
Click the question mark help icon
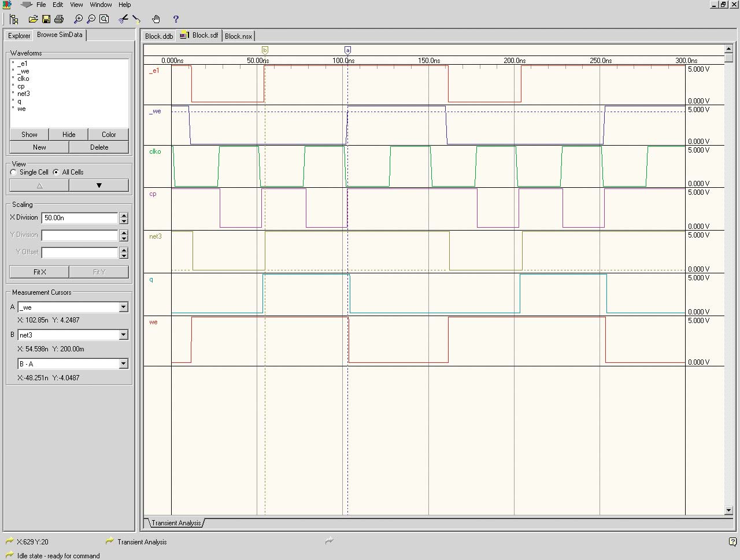[x=176, y=19]
